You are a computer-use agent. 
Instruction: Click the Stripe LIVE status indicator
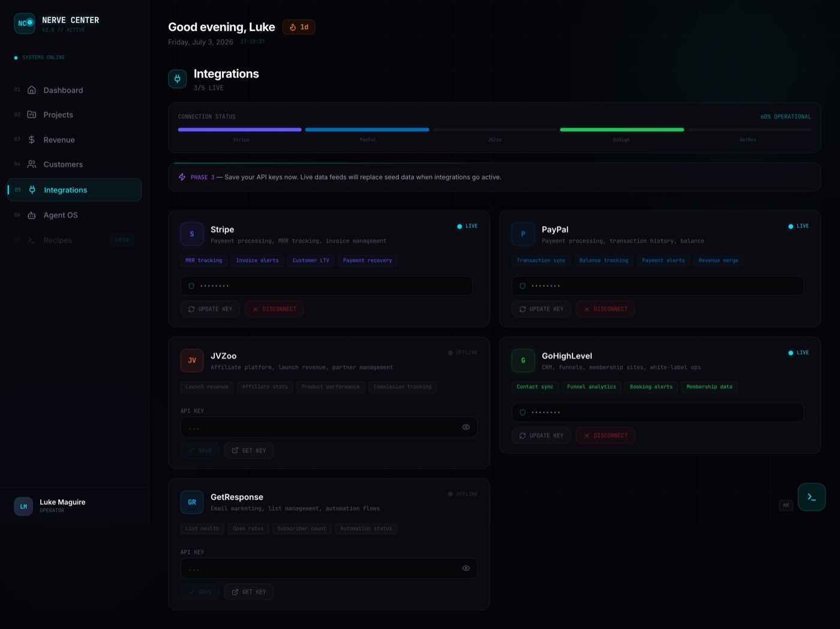click(x=467, y=226)
